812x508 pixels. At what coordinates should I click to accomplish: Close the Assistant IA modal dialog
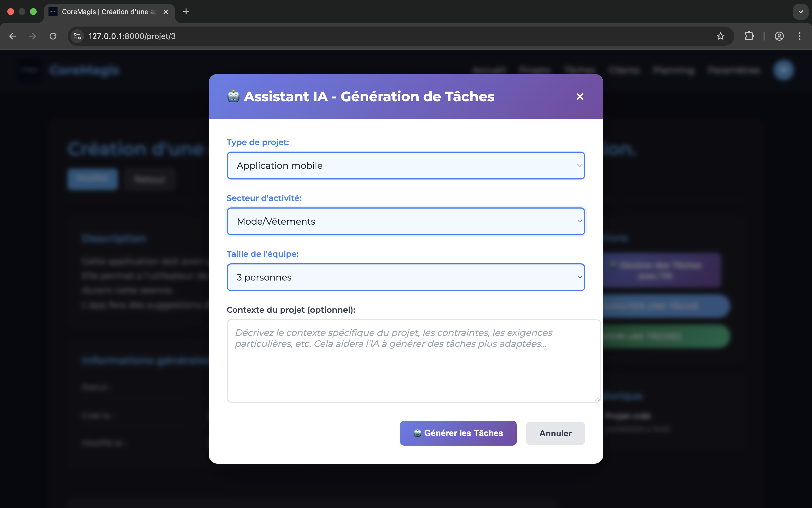coord(580,97)
